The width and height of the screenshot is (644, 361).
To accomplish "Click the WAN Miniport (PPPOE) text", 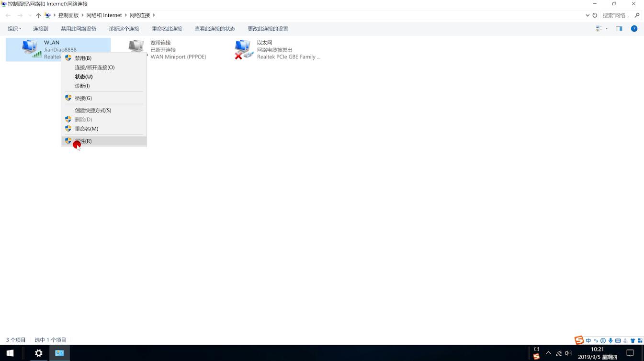I will coord(178,57).
